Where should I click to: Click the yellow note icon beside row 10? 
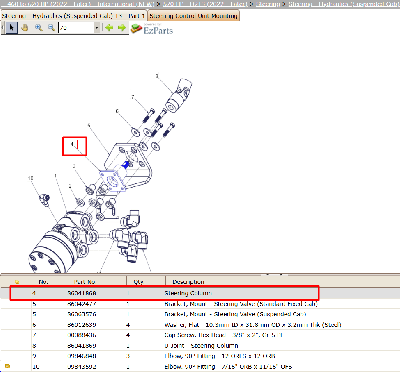click(x=7, y=366)
